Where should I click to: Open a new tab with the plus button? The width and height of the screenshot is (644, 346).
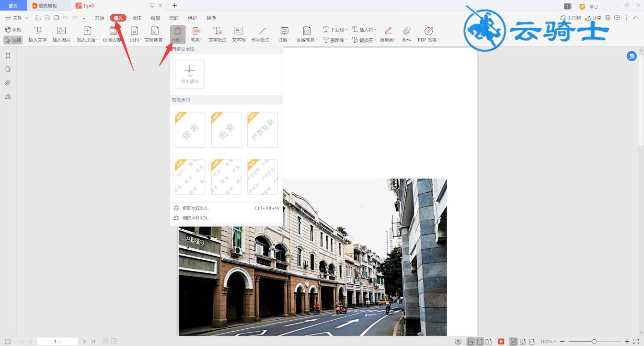(x=174, y=6)
